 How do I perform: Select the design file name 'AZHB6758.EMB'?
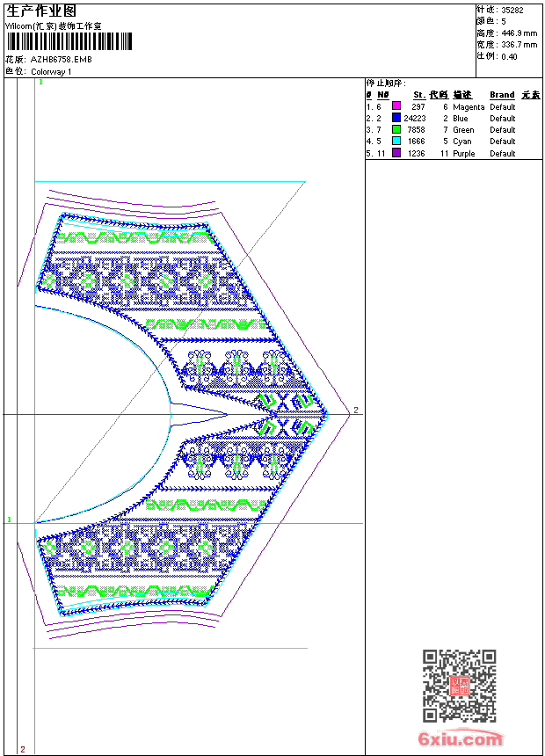tap(62, 59)
